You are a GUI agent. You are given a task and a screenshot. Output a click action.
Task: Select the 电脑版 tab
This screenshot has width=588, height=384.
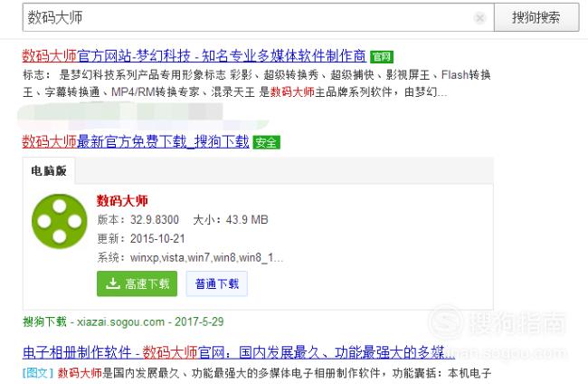(x=49, y=171)
